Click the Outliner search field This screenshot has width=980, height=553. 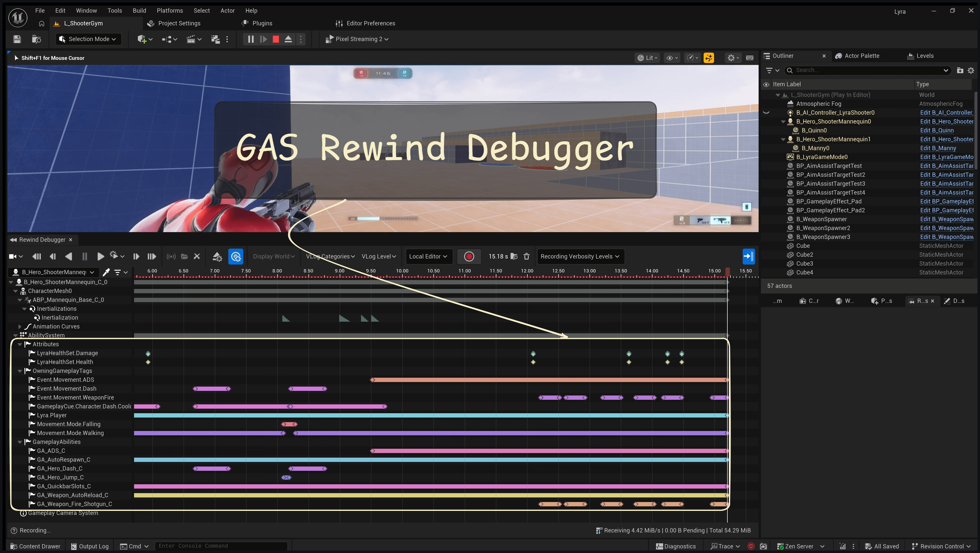(867, 70)
